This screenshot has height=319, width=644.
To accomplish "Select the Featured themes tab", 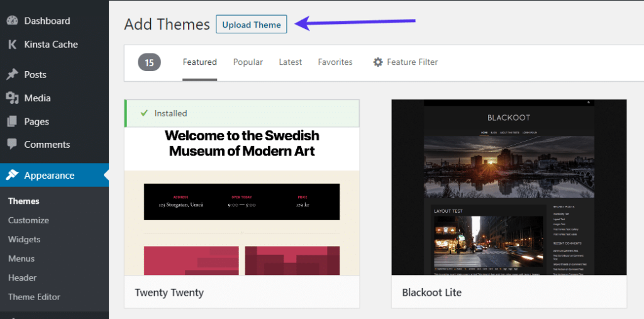I will pyautogui.click(x=200, y=62).
